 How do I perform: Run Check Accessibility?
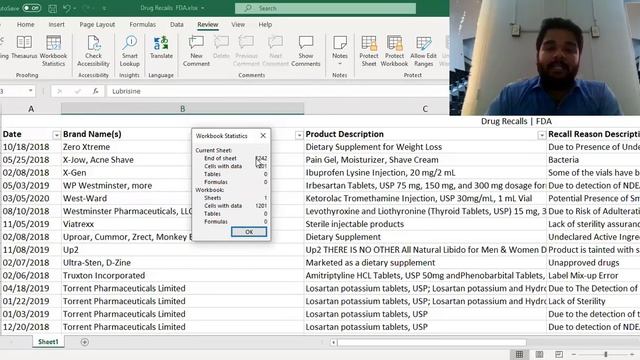[93, 51]
